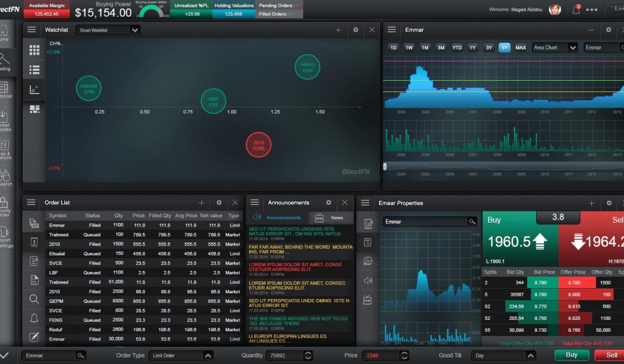Open the Limit Order type dropdown
Screen dimensions: 624x364
tap(207, 356)
